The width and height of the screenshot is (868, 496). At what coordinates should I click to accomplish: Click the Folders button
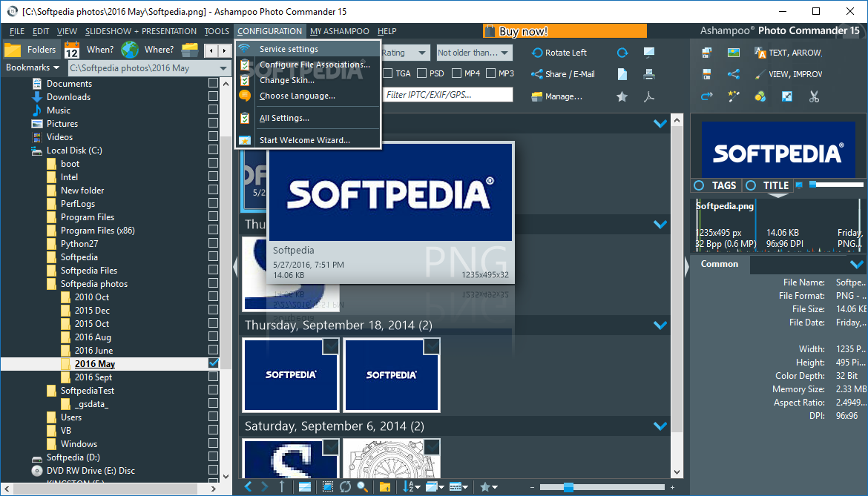click(x=31, y=50)
